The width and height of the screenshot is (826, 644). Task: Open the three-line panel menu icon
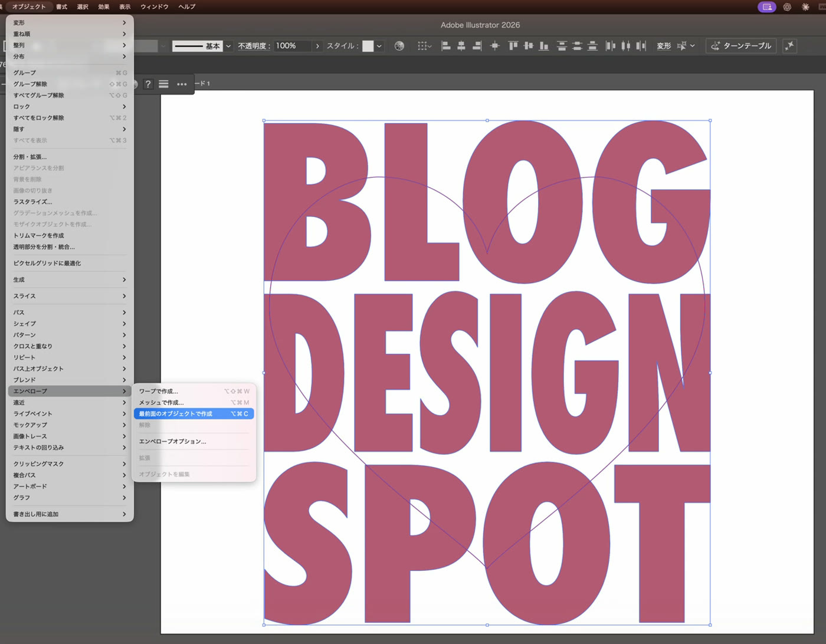click(x=163, y=84)
